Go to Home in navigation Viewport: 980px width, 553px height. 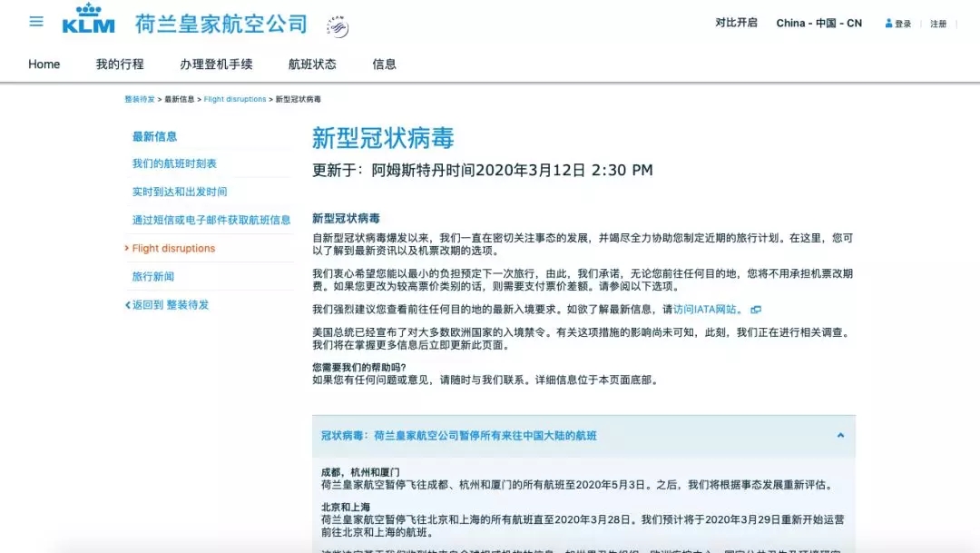tap(44, 64)
